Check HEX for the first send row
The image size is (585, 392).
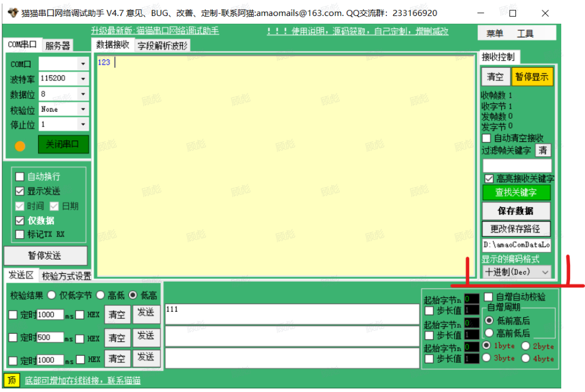pyautogui.click(x=80, y=315)
